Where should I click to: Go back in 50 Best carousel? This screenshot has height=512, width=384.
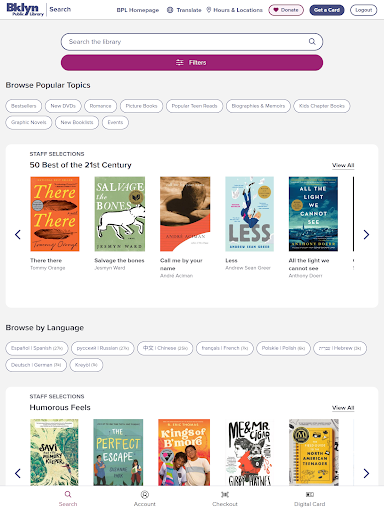[x=18, y=235]
